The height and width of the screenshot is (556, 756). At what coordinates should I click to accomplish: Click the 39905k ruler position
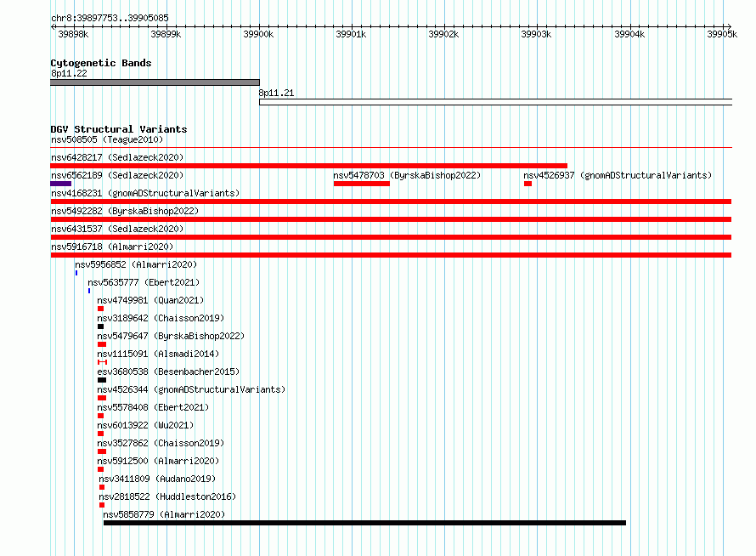[x=722, y=34]
